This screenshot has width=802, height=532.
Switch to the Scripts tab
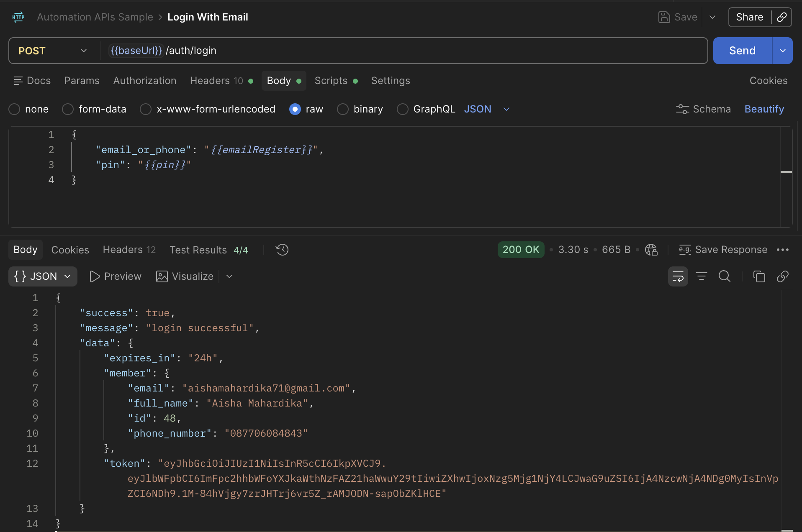click(336, 81)
